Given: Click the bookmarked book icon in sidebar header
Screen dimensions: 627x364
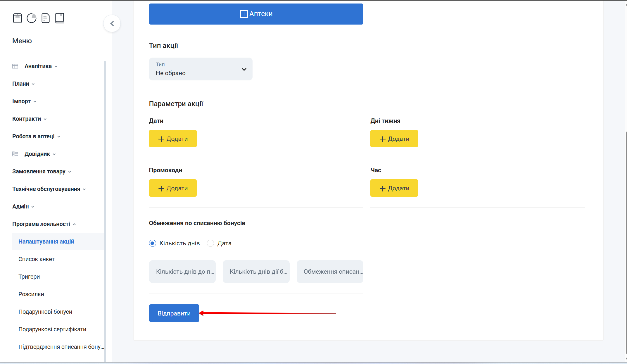Looking at the screenshot, I should 60,18.
